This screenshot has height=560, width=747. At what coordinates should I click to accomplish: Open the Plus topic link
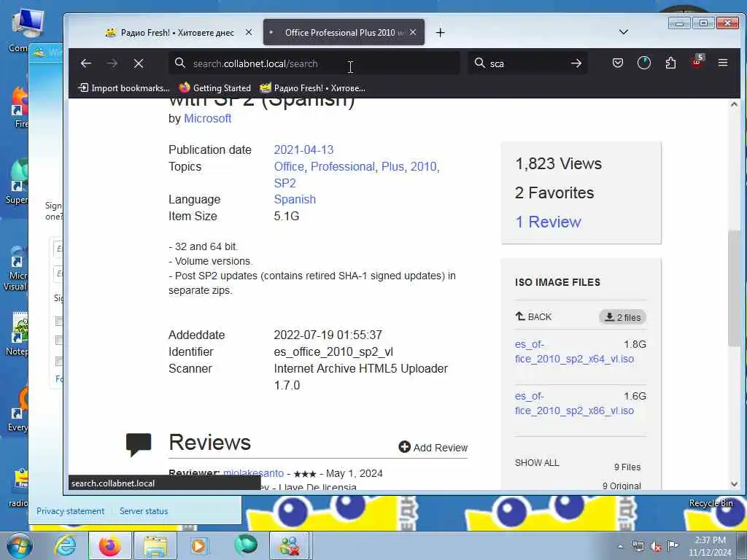coord(393,167)
